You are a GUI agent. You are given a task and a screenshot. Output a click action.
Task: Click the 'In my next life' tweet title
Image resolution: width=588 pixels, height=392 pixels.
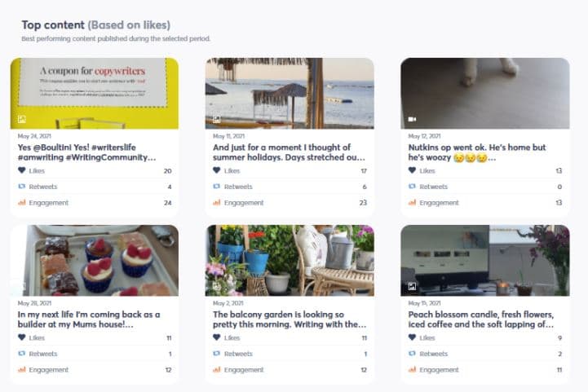point(89,319)
